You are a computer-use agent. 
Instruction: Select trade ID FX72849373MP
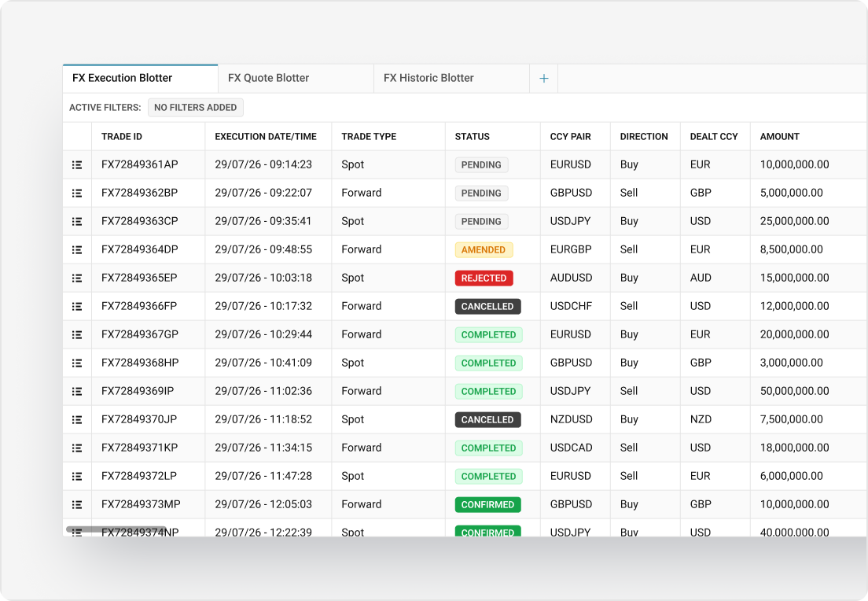141,504
